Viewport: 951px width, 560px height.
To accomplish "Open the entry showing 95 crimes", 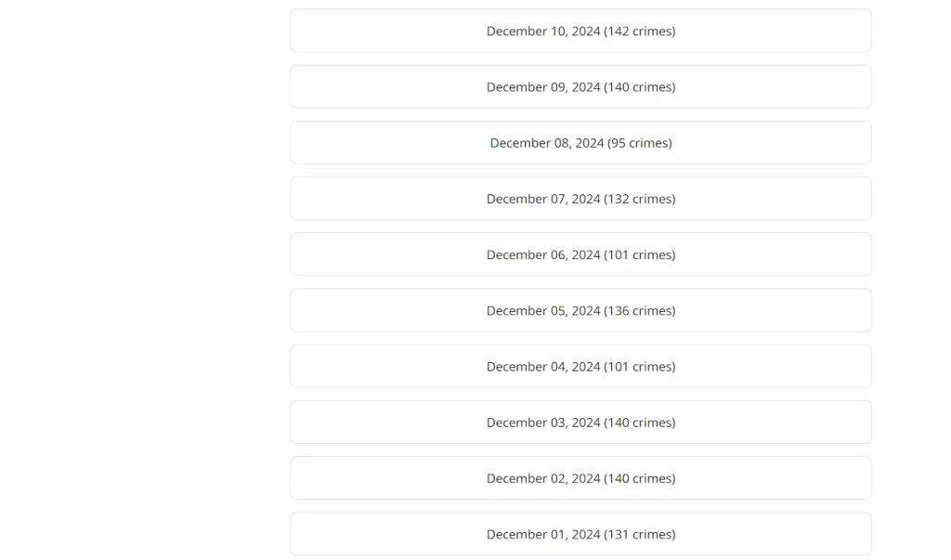I will point(580,143).
